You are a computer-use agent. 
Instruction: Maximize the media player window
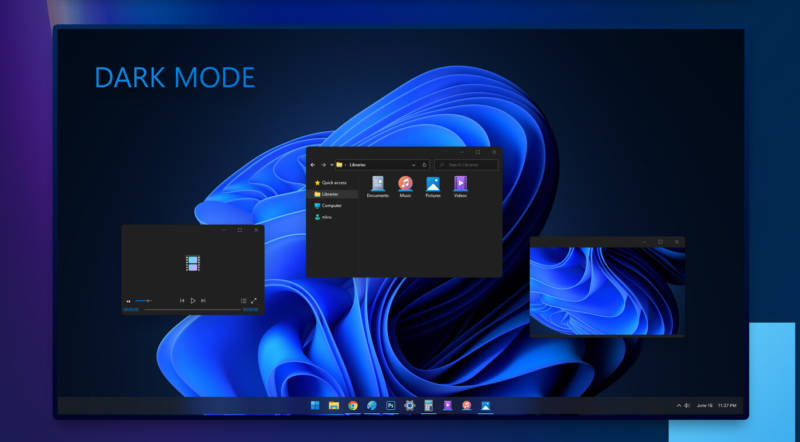pos(240,230)
